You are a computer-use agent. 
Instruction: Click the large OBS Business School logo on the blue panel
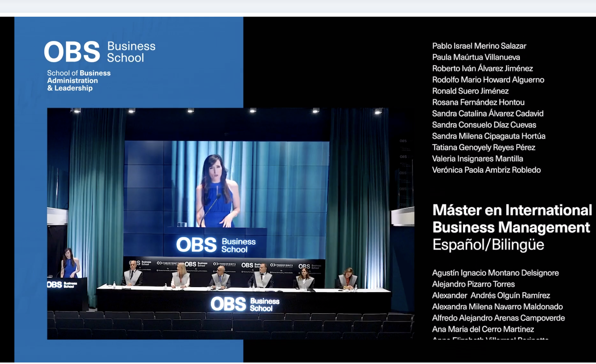[x=100, y=51]
